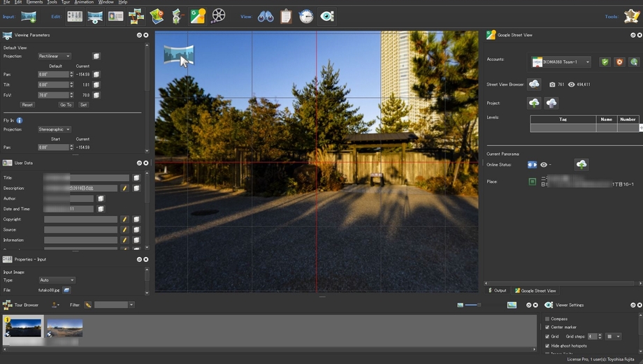Click the Reset button
643x364 pixels.
[27, 105]
